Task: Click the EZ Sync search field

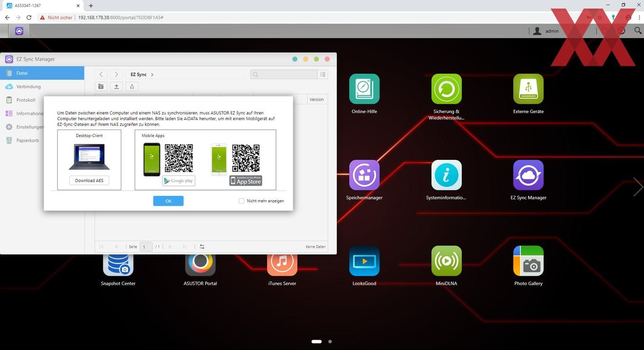Action: (x=284, y=74)
